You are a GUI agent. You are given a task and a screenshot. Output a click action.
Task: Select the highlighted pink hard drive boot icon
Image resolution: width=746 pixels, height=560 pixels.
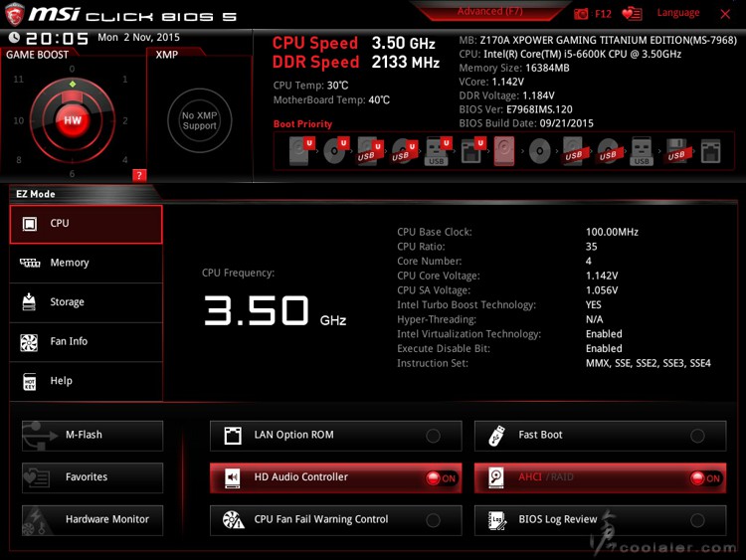504,151
